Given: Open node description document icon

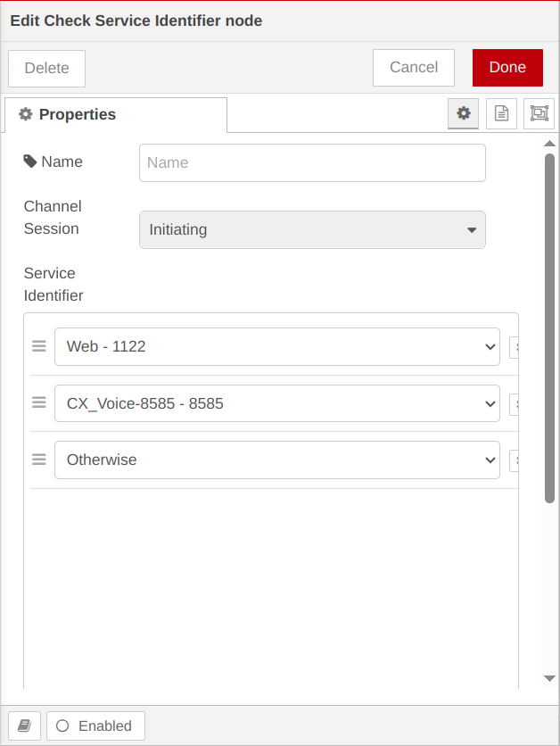Looking at the screenshot, I should [501, 113].
